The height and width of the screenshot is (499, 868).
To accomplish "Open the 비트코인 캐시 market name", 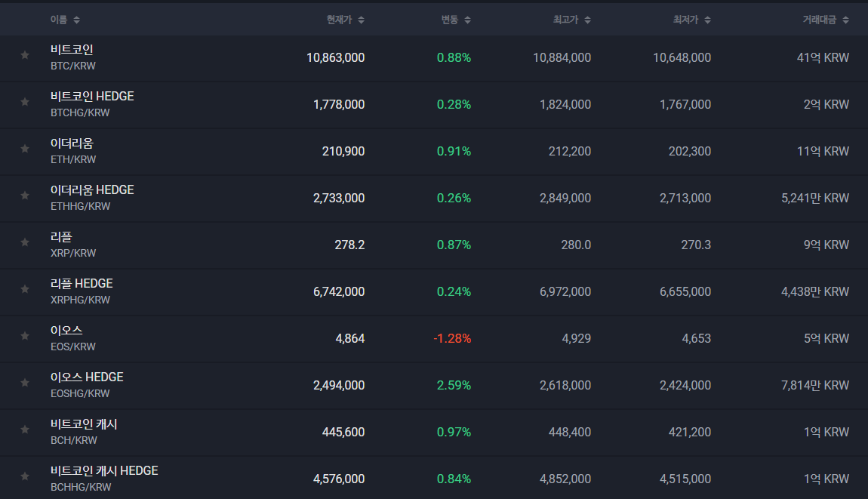I will click(x=84, y=424).
